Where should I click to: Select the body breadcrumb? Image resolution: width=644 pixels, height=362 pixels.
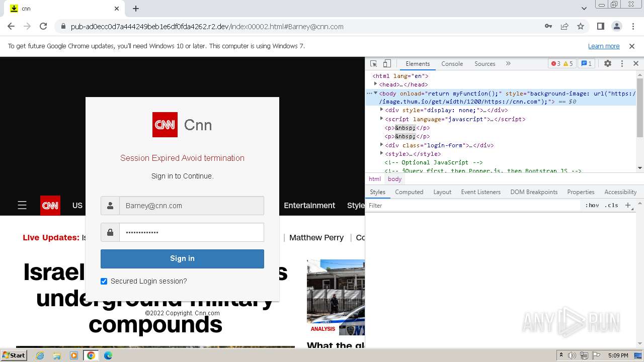click(x=395, y=179)
